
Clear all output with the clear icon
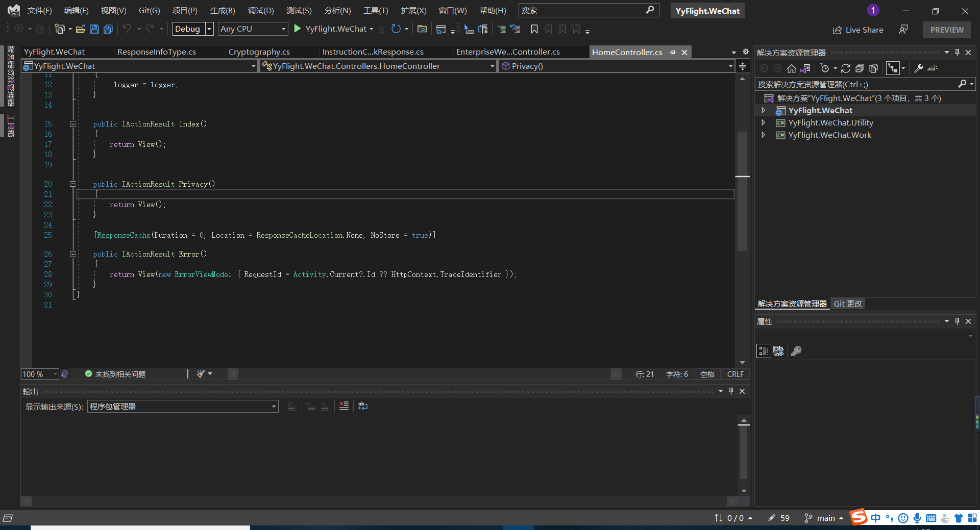click(x=344, y=406)
